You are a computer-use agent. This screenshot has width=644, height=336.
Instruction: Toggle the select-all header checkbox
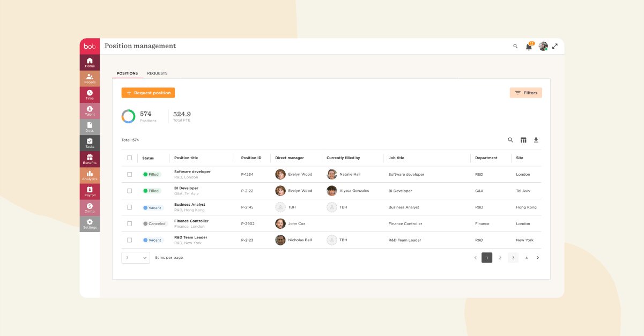point(129,158)
